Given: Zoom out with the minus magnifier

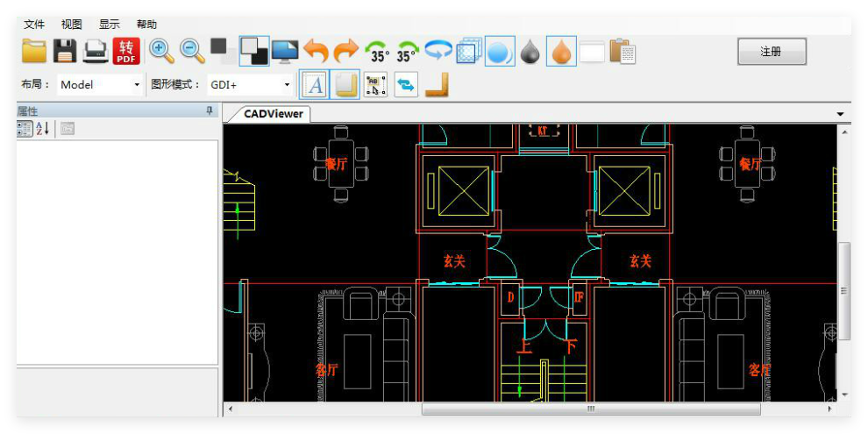Looking at the screenshot, I should point(192,51).
